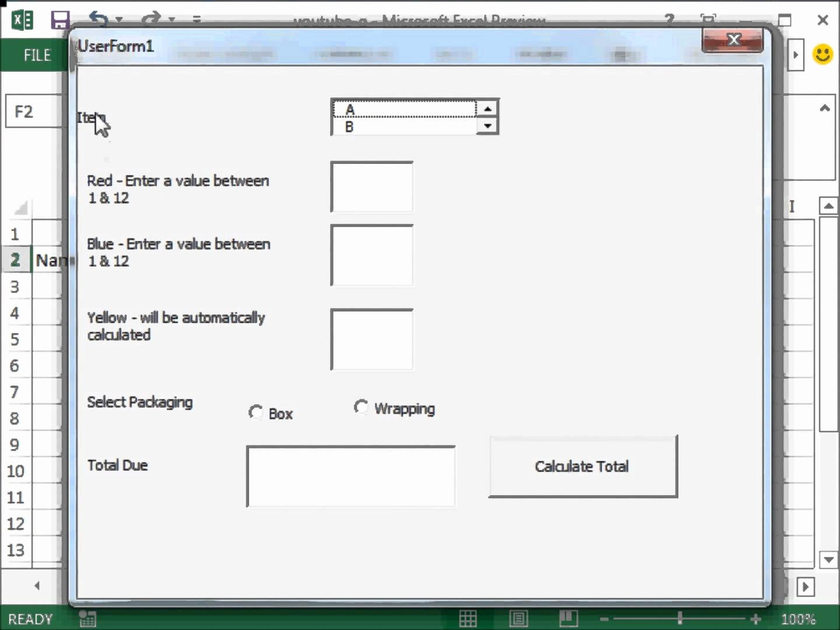Open the Customize Quick Access Toolbar dropdown
Viewport: 840px width, 630px height.
click(197, 19)
